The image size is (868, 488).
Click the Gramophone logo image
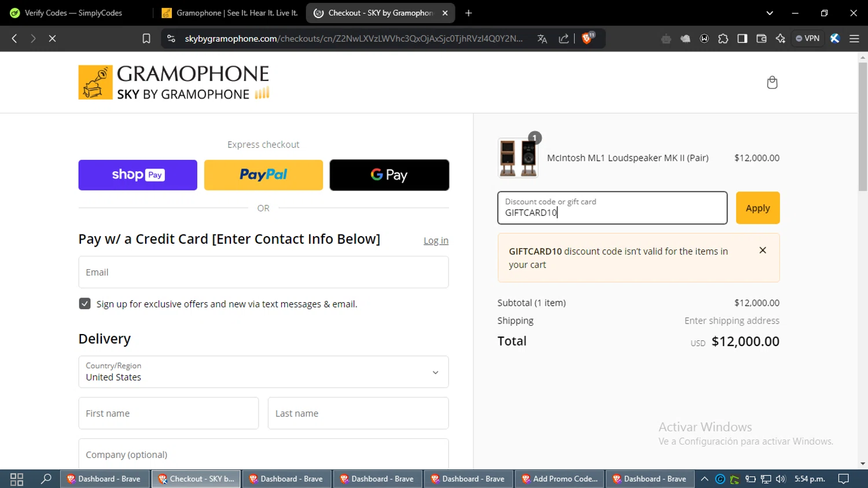click(x=174, y=82)
